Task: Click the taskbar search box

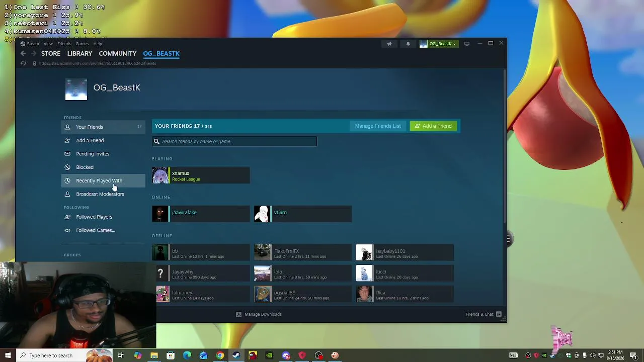Action: coord(64,355)
